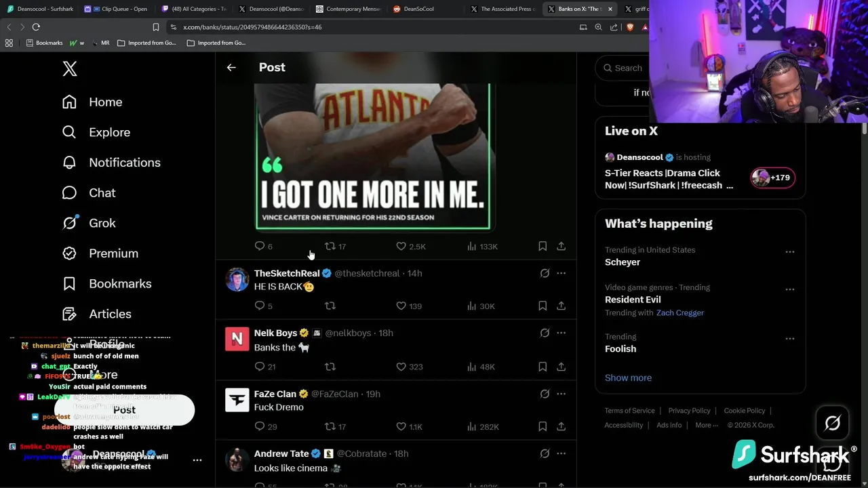Repost Nelk Boys comment
Image resolution: width=868 pixels, height=488 pixels.
[x=330, y=367]
